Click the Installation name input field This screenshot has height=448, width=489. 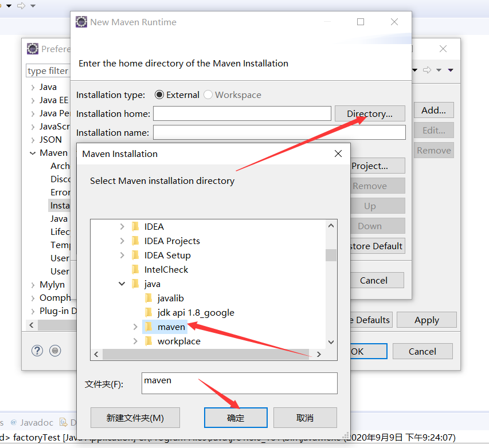pyautogui.click(x=279, y=132)
